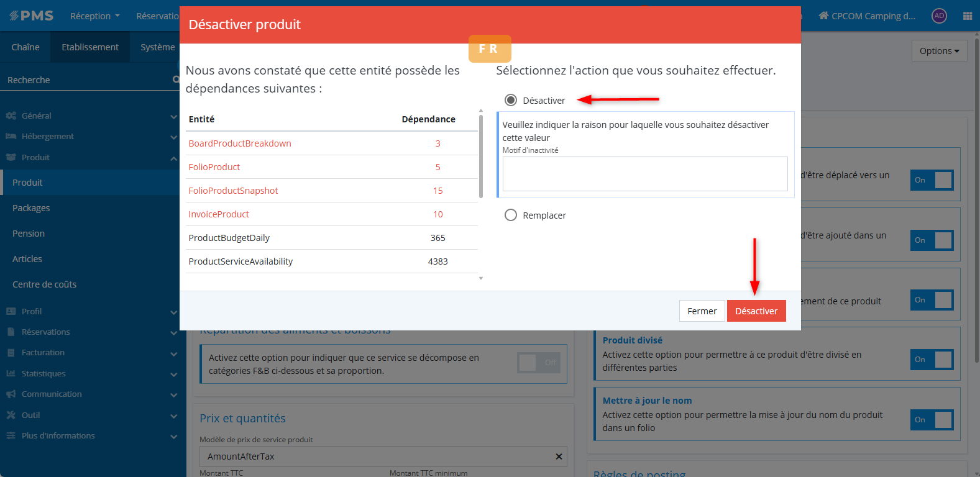Viewport: 980px width, 477px height.
Task: Click the Général gears icon in sidebar
Action: (11, 116)
